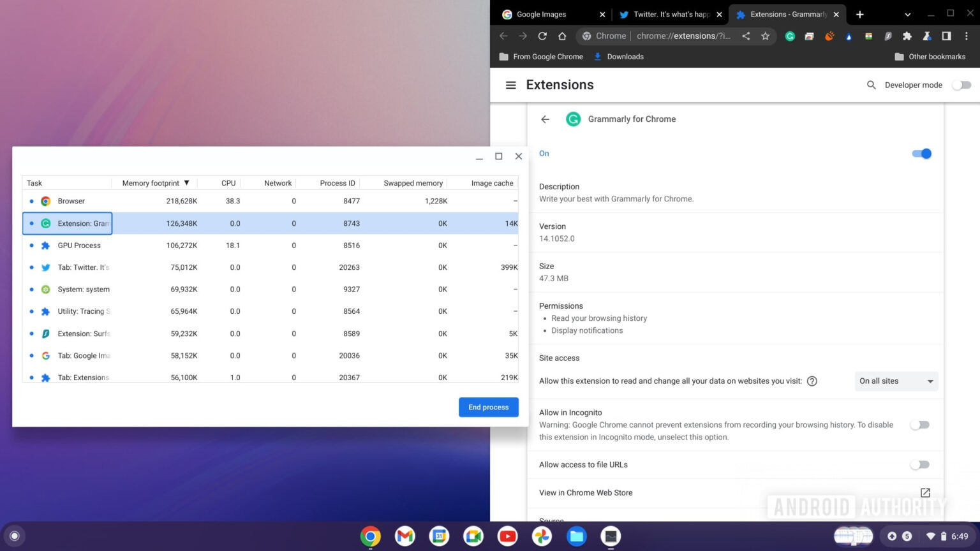This screenshot has width=980, height=551.
Task: Sort by Image cache column
Action: 484,183
